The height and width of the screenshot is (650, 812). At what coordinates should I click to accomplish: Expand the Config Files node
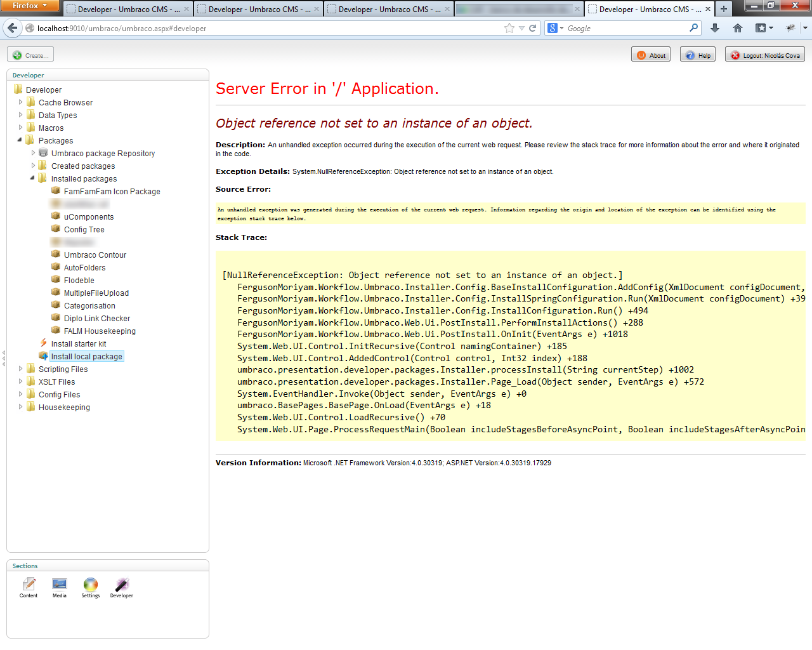[20, 394]
